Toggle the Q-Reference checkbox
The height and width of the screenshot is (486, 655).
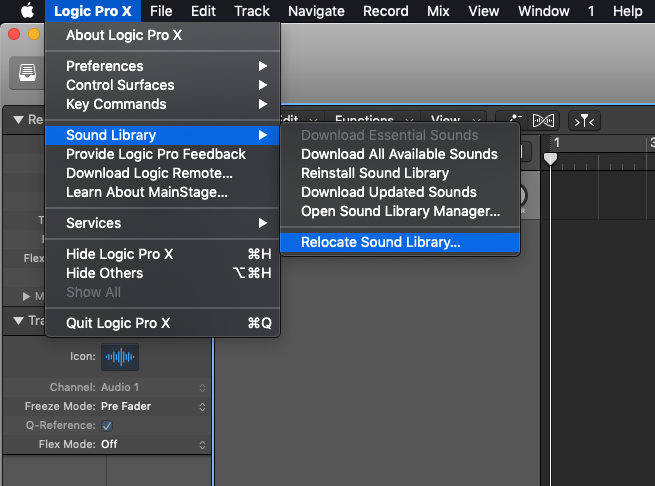tap(107, 425)
